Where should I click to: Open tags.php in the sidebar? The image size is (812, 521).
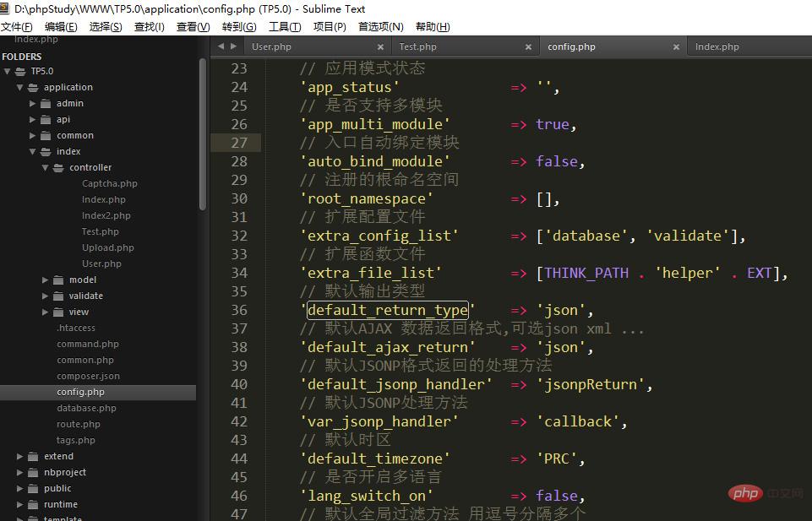[75, 440]
